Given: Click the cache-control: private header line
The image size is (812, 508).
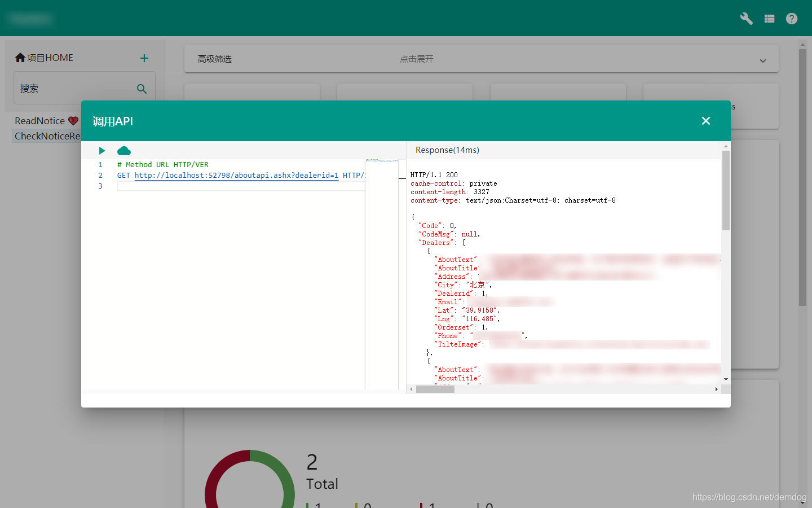Looking at the screenshot, I should [x=454, y=183].
